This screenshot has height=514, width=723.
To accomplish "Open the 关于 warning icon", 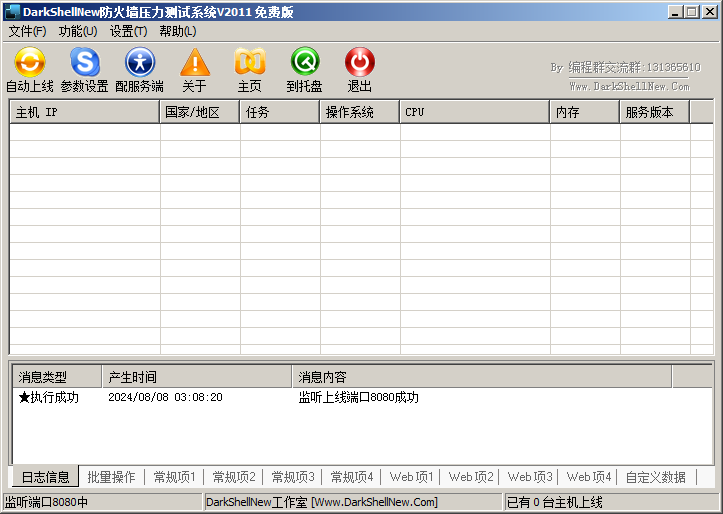I will (x=194, y=63).
